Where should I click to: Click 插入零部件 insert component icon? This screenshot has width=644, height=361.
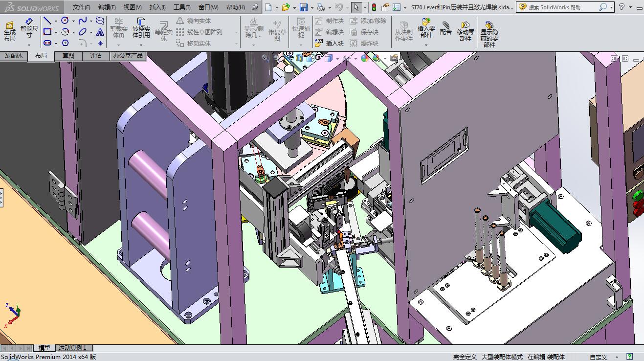[426, 28]
